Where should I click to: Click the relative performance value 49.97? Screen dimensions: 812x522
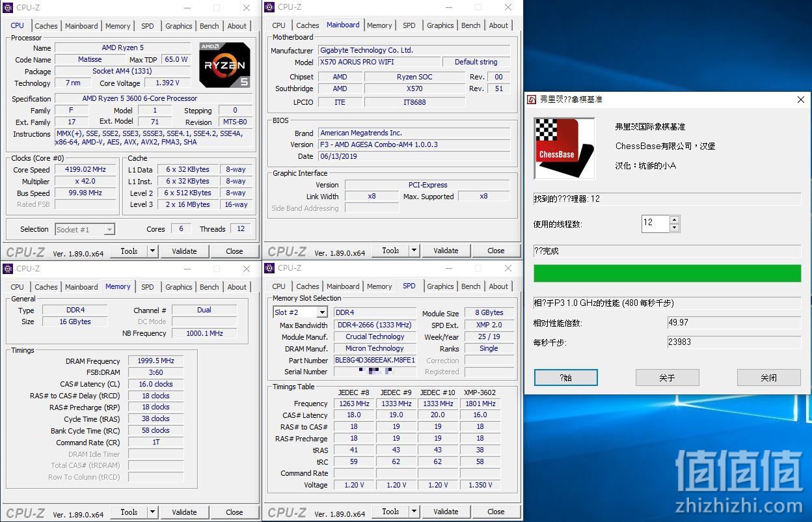click(x=734, y=323)
